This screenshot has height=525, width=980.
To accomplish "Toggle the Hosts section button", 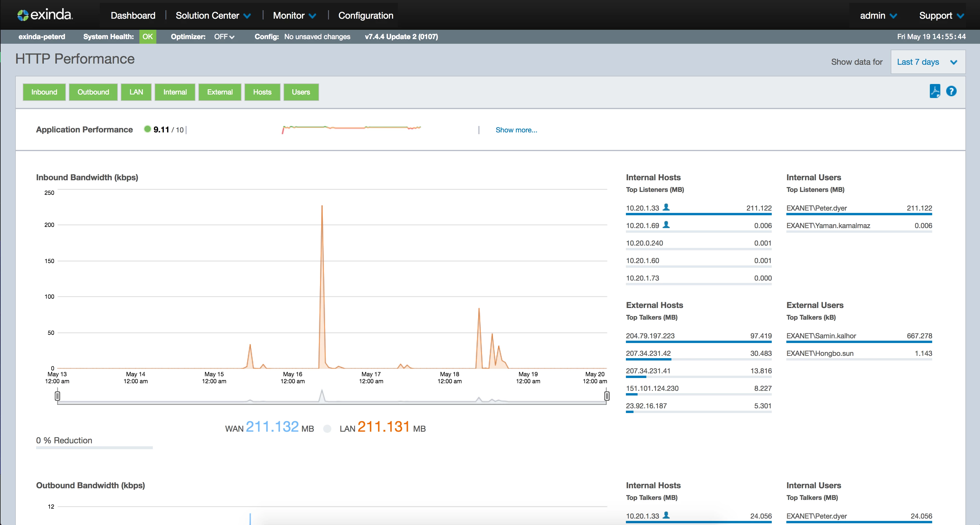I will point(262,92).
